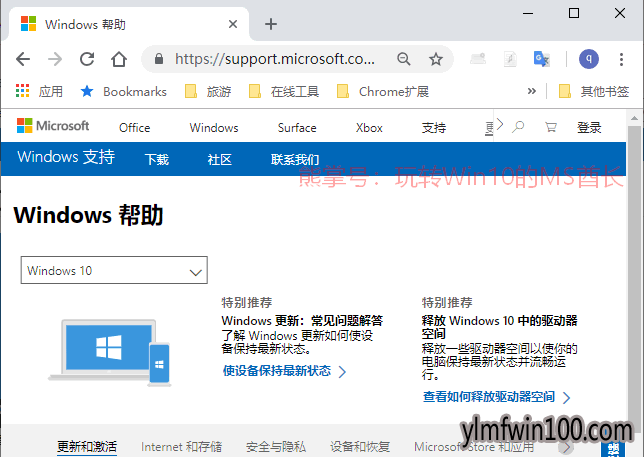Open the user profile avatar
This screenshot has width=644, height=457.
click(x=589, y=59)
